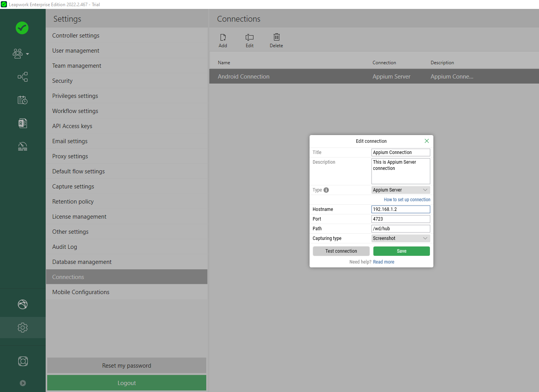Select the Flows icon in the sidebar

coord(22,77)
